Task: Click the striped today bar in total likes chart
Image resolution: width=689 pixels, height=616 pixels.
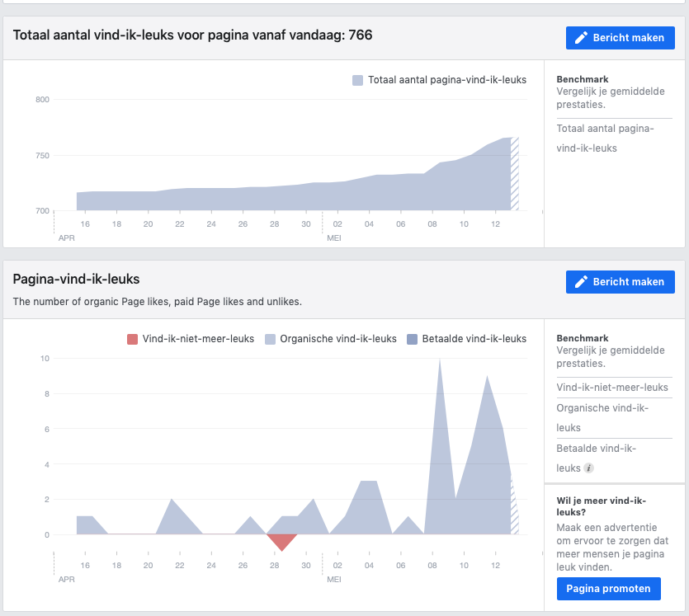Action: 515,173
